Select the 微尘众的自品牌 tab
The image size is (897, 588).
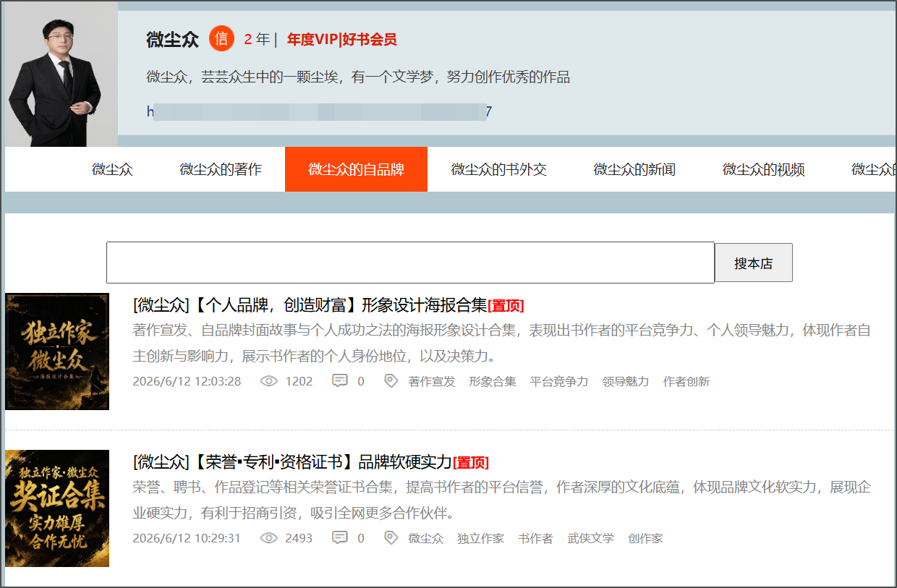356,169
